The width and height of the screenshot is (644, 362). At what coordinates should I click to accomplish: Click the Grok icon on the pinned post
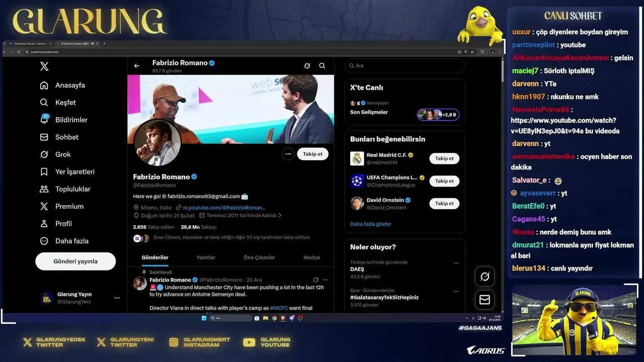pyautogui.click(x=315, y=280)
